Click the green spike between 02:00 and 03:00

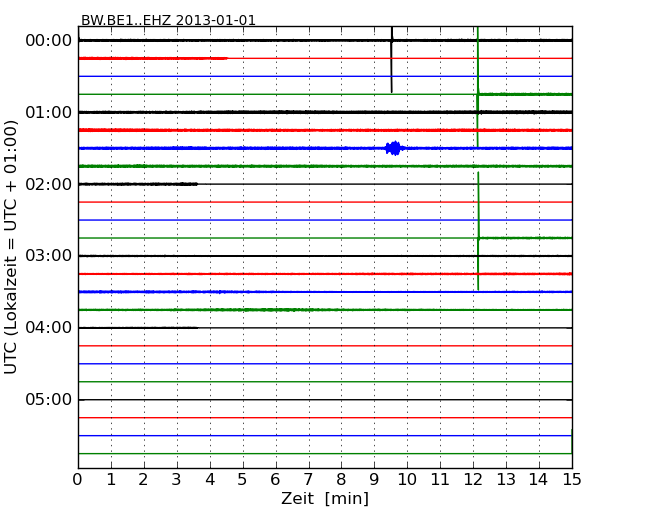tap(478, 231)
